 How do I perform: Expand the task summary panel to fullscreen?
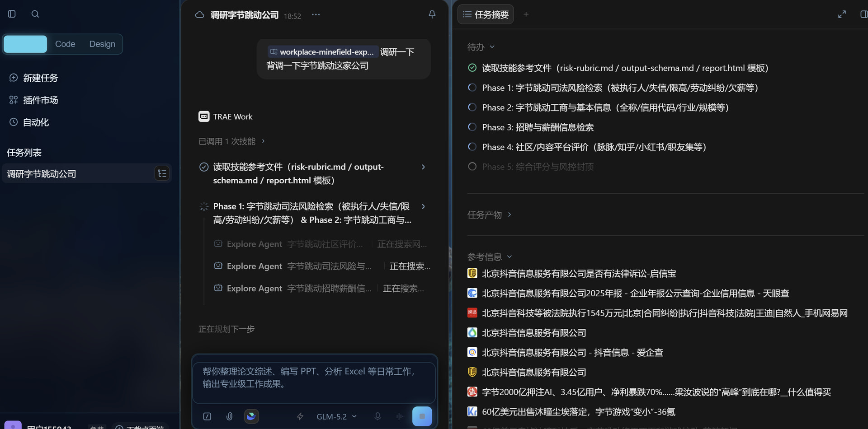coord(842,14)
